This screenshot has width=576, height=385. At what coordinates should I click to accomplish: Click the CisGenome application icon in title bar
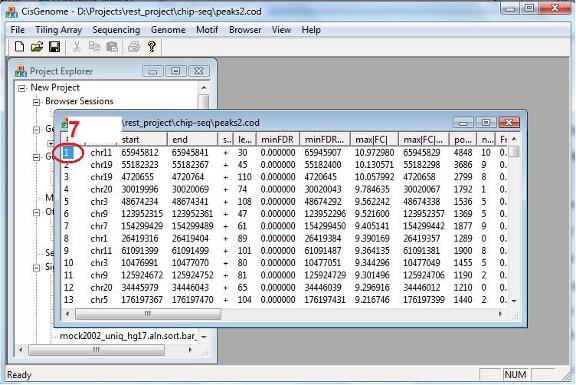tap(11, 11)
